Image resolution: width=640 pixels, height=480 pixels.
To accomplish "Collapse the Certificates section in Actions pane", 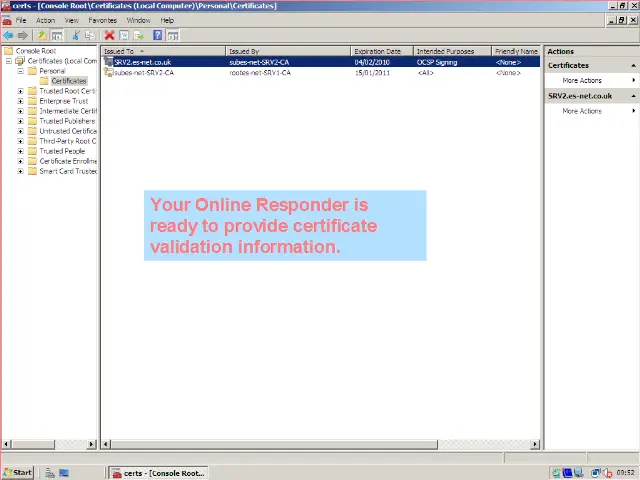I will (634, 65).
